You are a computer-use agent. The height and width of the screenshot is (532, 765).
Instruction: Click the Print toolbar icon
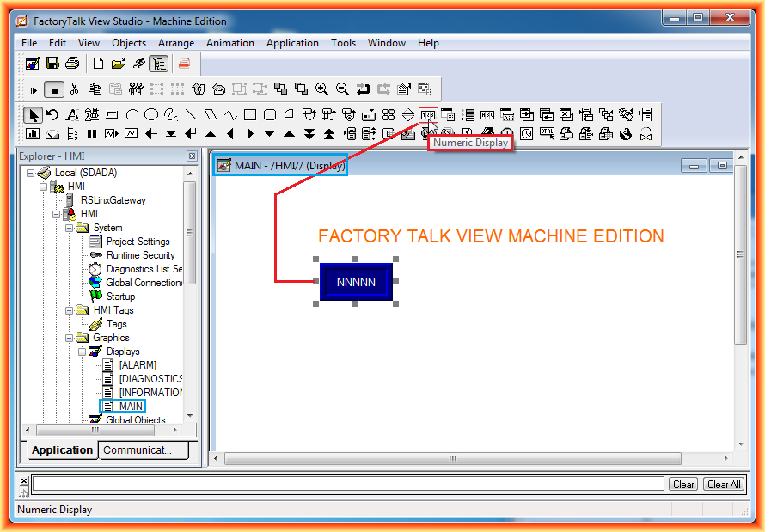point(73,63)
